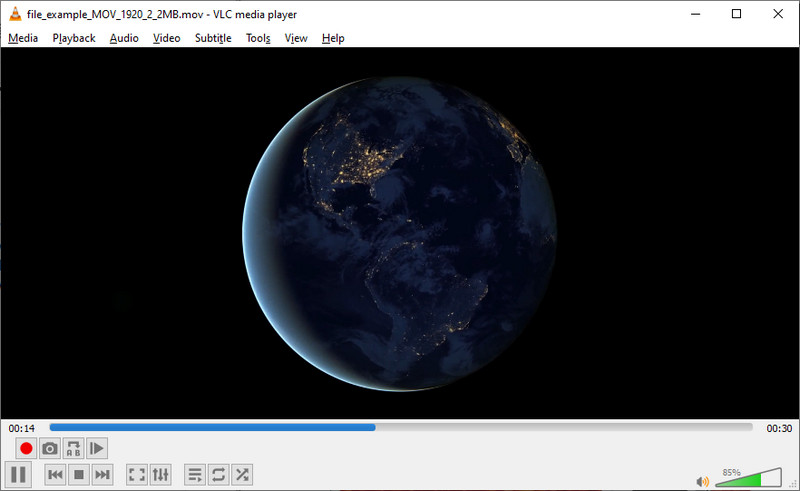Expand the Subtitle menu
Screen dimensions: 800x491
tap(213, 38)
